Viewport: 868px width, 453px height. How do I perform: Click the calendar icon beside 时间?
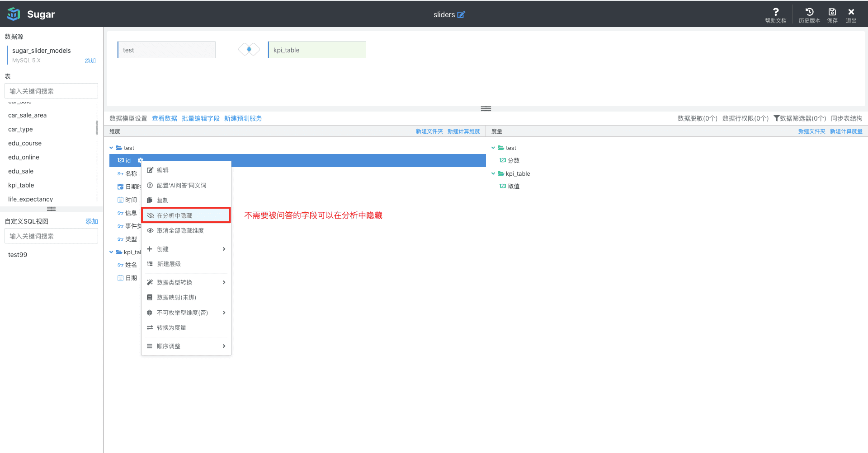pos(120,200)
